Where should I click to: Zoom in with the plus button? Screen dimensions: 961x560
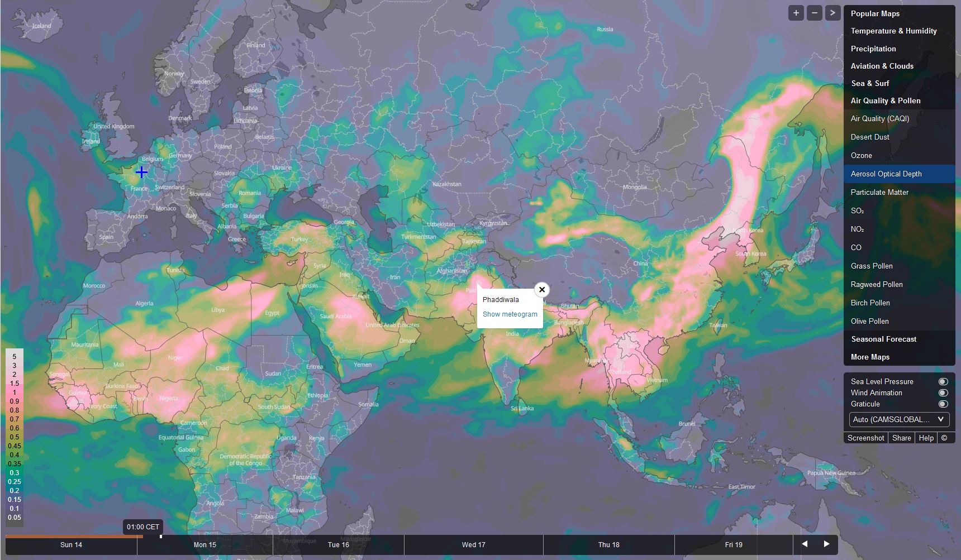click(x=796, y=13)
